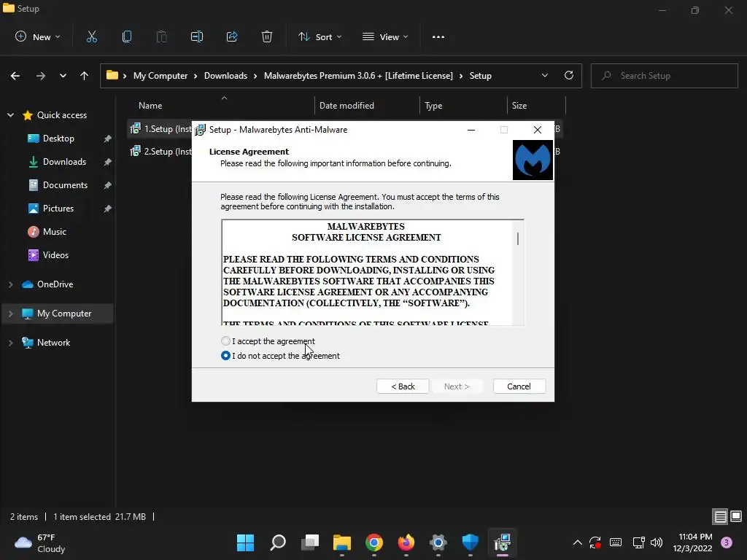Minimize the Malwarebytes setup dialog
This screenshot has height=560, width=747.
coord(471,130)
